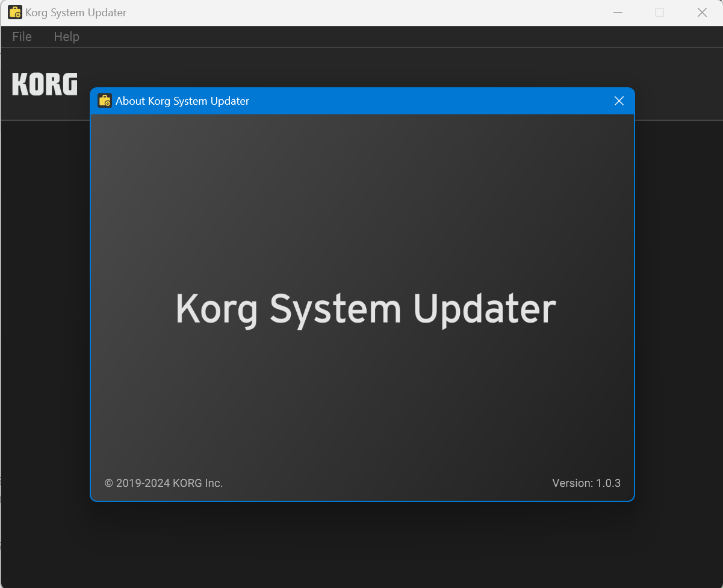Image resolution: width=723 pixels, height=588 pixels.
Task: Click the main window title bar app icon
Action: click(15, 12)
